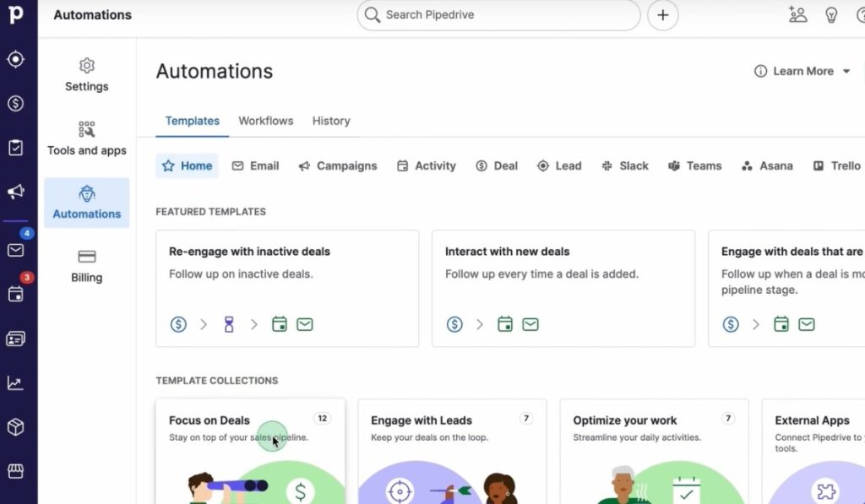Select the Campaigns template category

point(338,166)
